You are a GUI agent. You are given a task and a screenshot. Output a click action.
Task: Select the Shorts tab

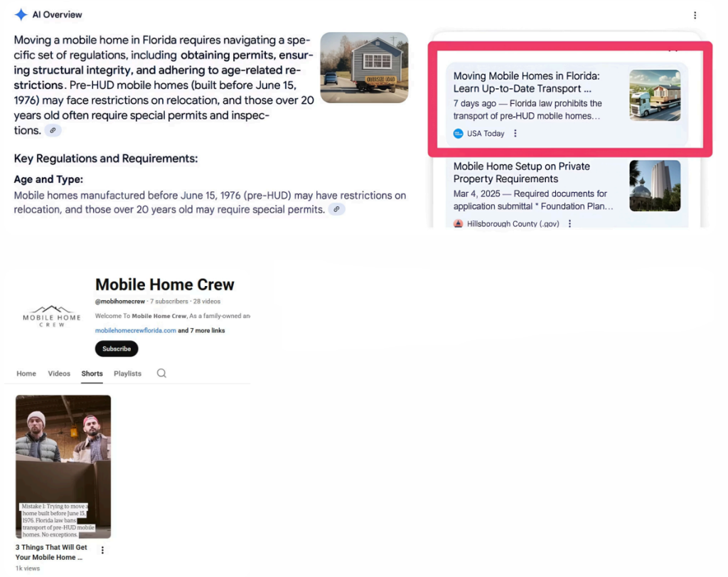[92, 374]
